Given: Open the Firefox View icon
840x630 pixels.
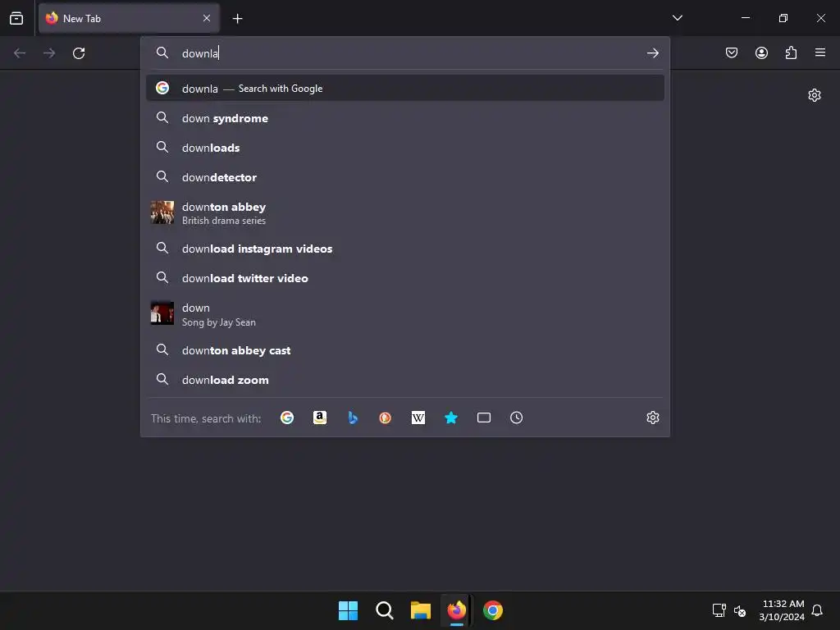Looking at the screenshot, I should click(x=16, y=18).
